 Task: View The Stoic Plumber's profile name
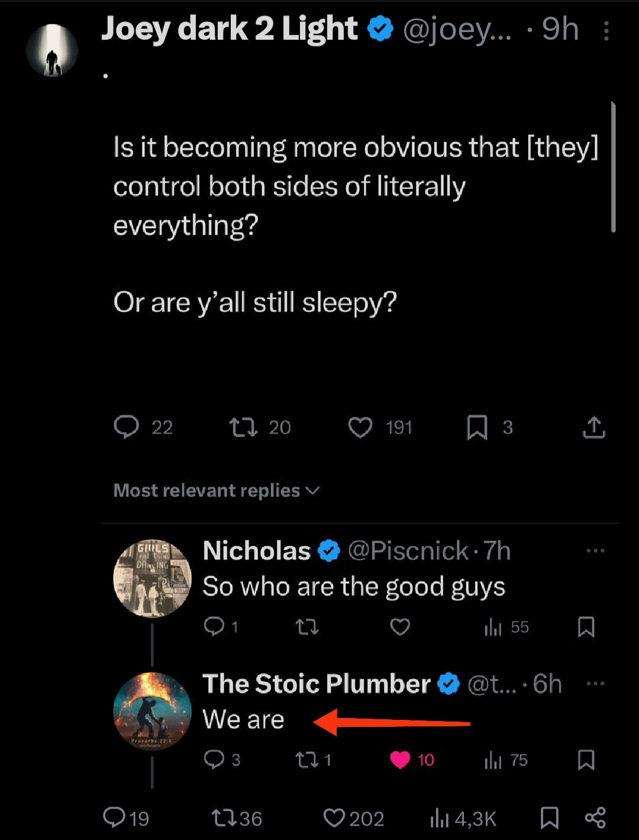[x=317, y=684]
